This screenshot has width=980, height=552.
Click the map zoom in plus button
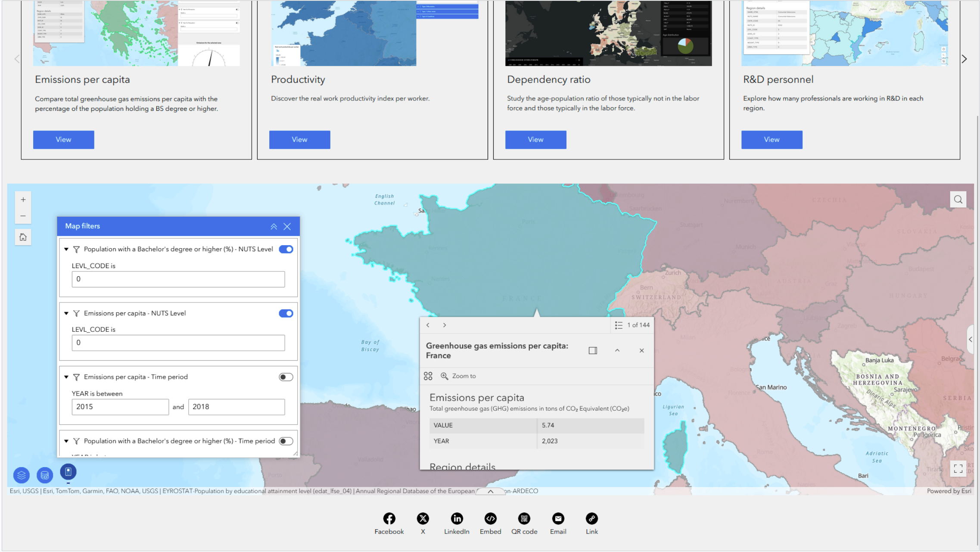23,200
